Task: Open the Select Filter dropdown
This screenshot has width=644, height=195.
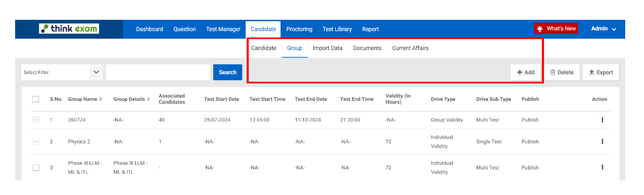Action: (x=62, y=72)
